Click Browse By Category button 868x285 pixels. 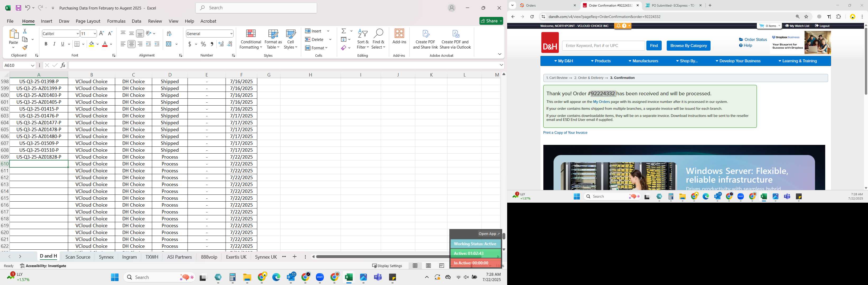click(688, 45)
